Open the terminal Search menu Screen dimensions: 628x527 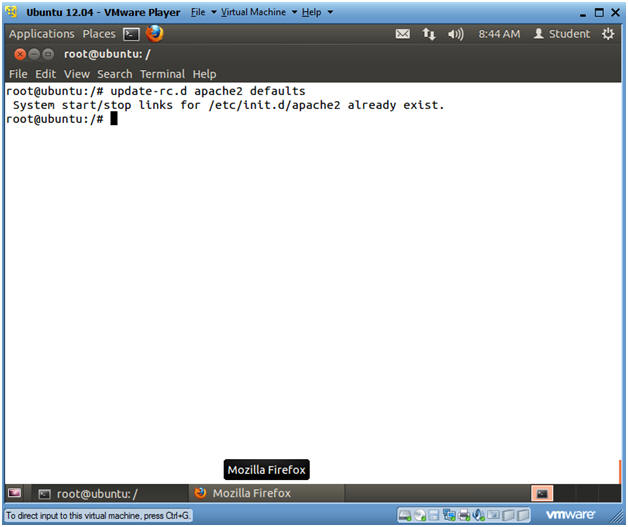pyautogui.click(x=115, y=74)
